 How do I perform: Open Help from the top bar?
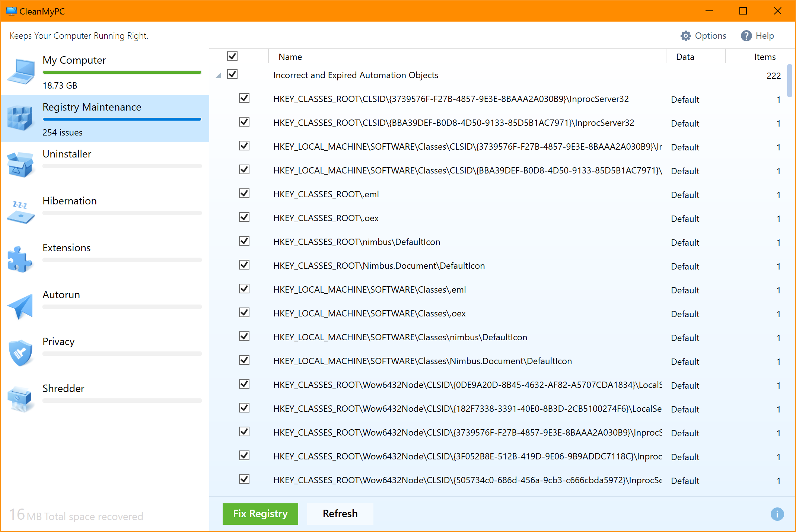click(x=757, y=36)
